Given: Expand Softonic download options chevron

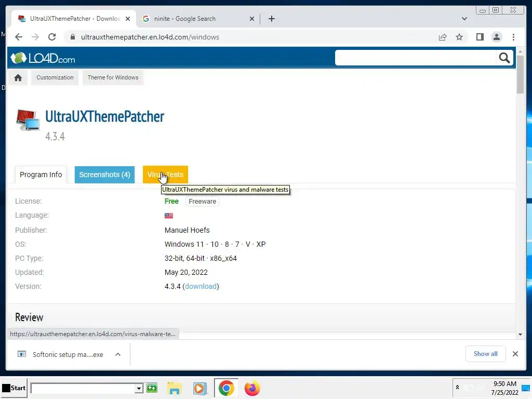Looking at the screenshot, I should coord(118,354).
